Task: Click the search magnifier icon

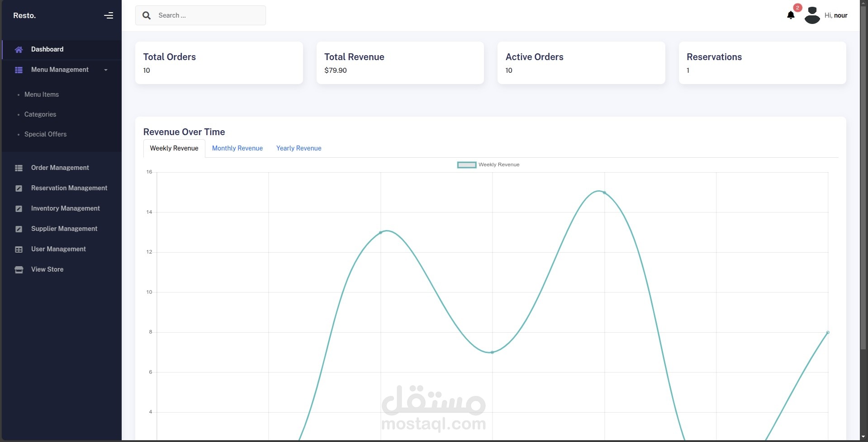Action: (x=147, y=15)
